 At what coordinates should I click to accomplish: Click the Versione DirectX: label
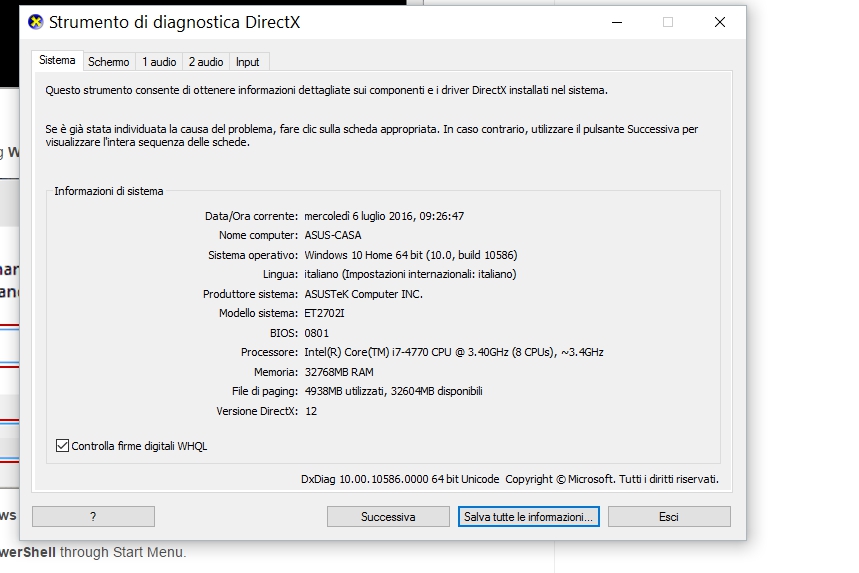tap(257, 411)
